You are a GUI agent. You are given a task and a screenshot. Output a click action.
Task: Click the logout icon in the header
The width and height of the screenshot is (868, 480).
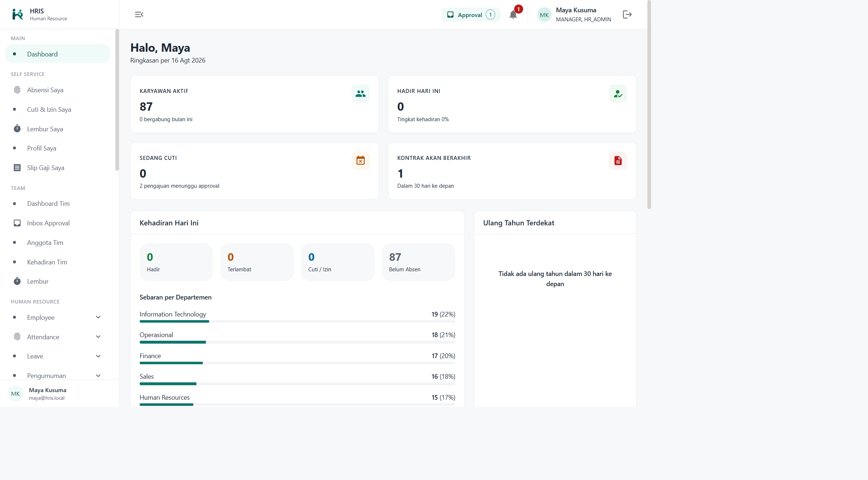(627, 14)
